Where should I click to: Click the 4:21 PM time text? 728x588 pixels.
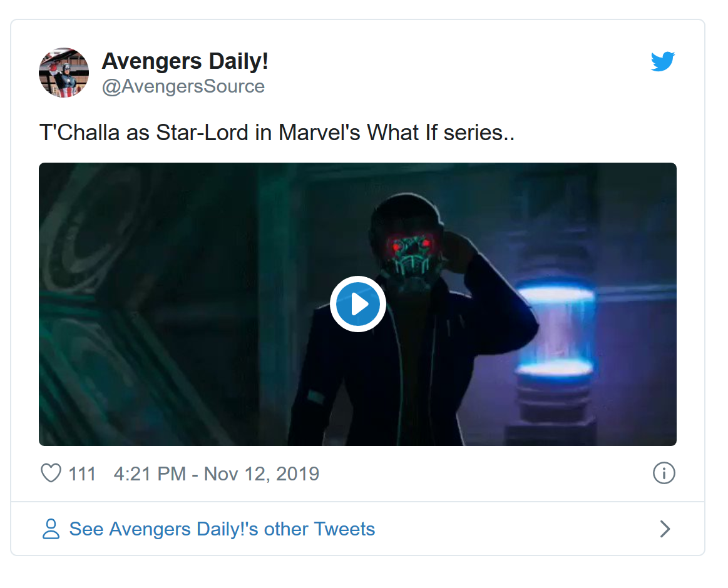pos(150,474)
